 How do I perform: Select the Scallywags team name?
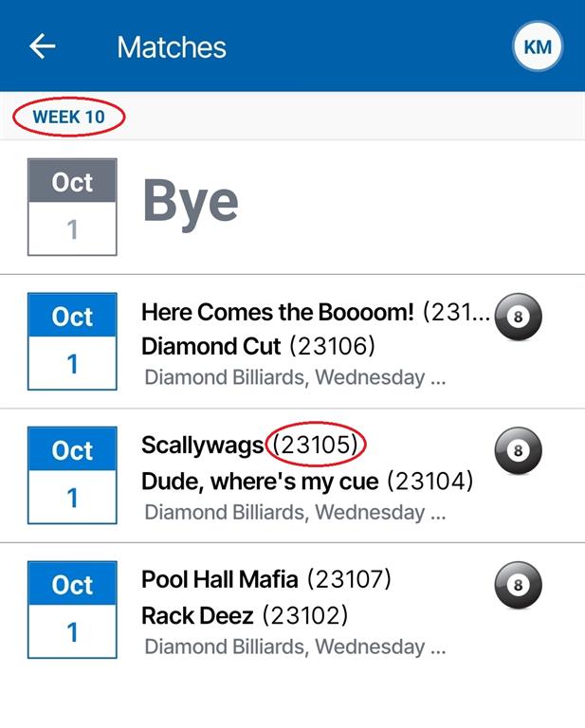[203, 445]
